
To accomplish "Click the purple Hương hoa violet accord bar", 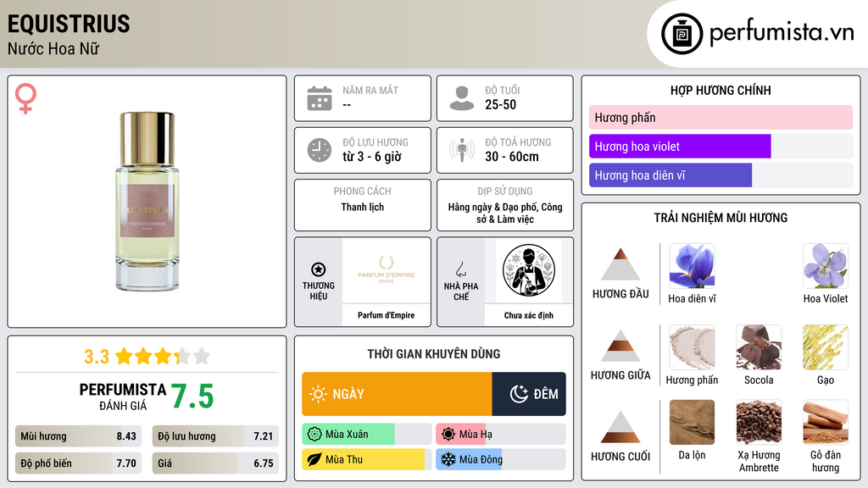I will (x=680, y=146).
